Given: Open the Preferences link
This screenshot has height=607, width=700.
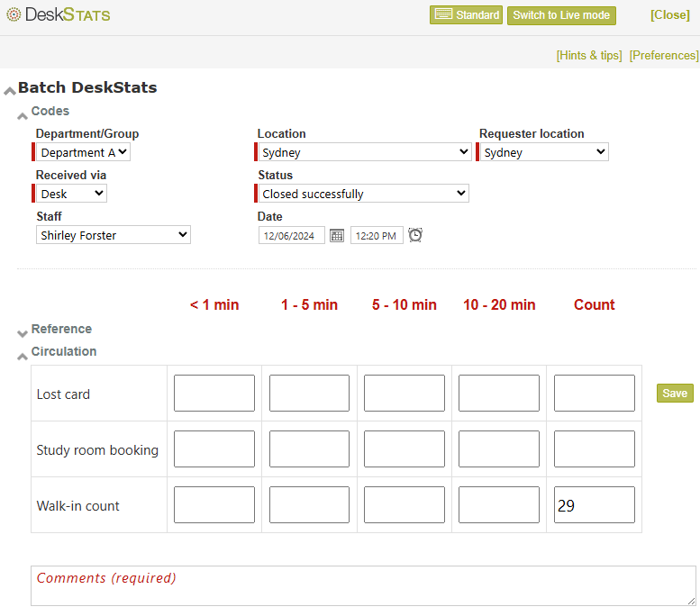Looking at the screenshot, I should click(664, 55).
